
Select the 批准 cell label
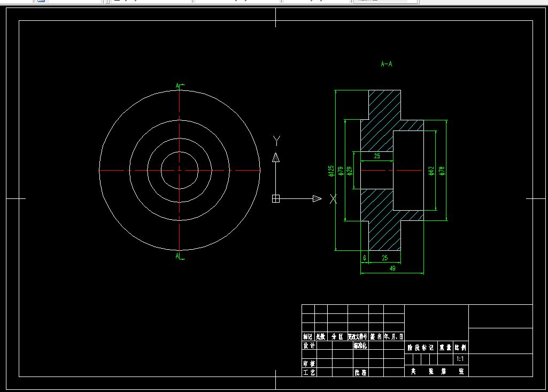[x=360, y=372]
